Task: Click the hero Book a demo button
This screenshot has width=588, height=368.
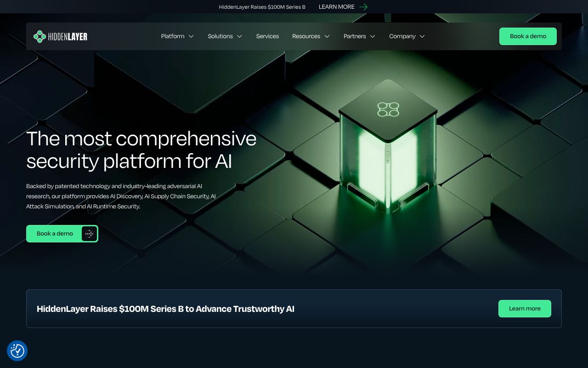Action: 62,234
